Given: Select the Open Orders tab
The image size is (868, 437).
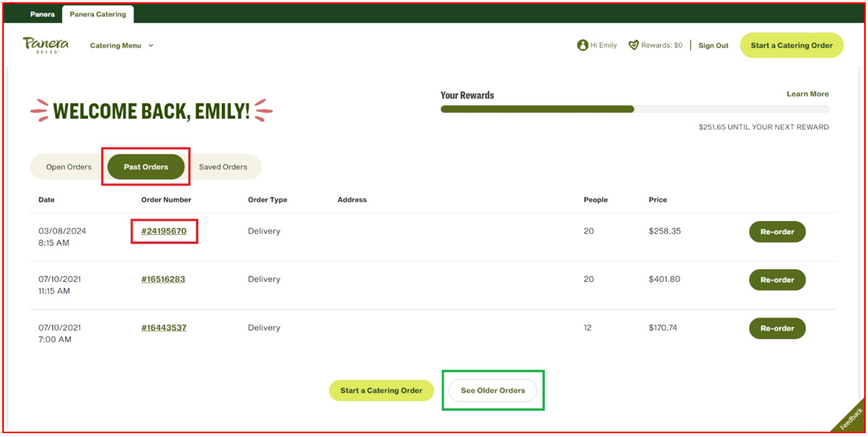Looking at the screenshot, I should [69, 167].
